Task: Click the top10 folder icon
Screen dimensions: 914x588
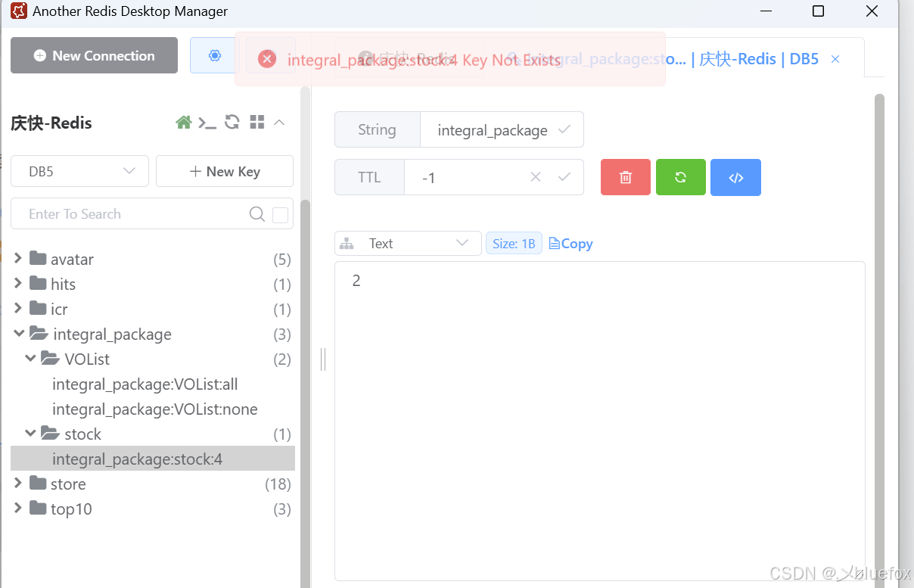Action: [x=39, y=509]
